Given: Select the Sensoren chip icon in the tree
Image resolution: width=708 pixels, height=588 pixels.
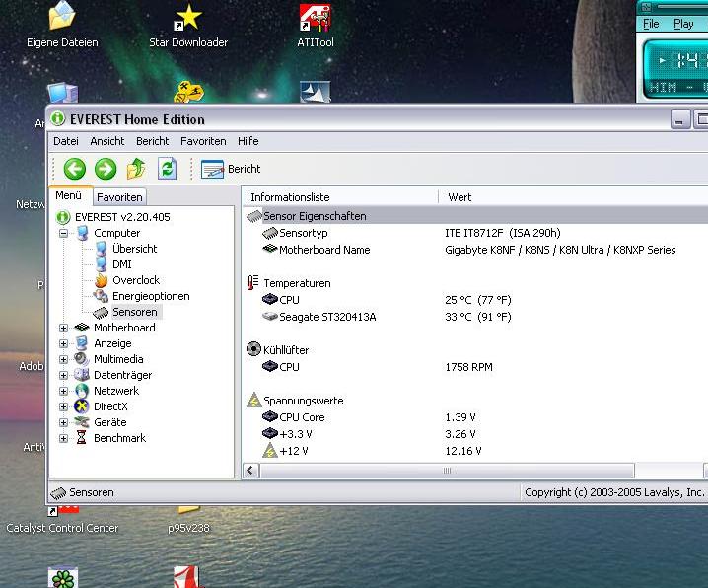Looking at the screenshot, I should click(101, 313).
